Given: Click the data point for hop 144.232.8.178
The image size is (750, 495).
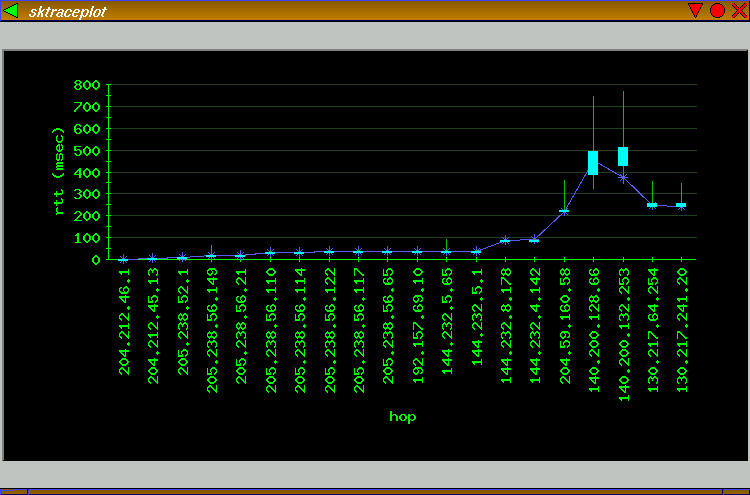Looking at the screenshot, I should click(505, 240).
